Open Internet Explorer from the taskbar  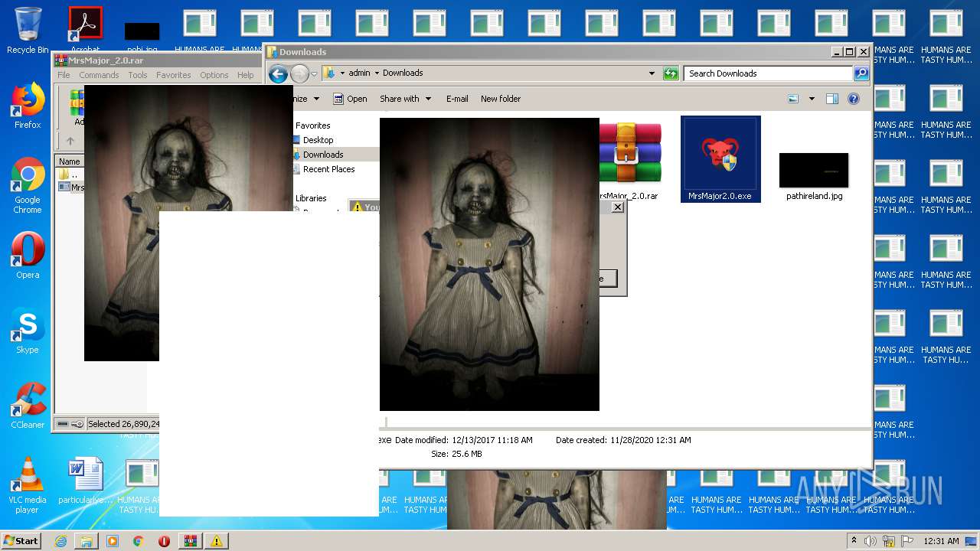pyautogui.click(x=60, y=541)
